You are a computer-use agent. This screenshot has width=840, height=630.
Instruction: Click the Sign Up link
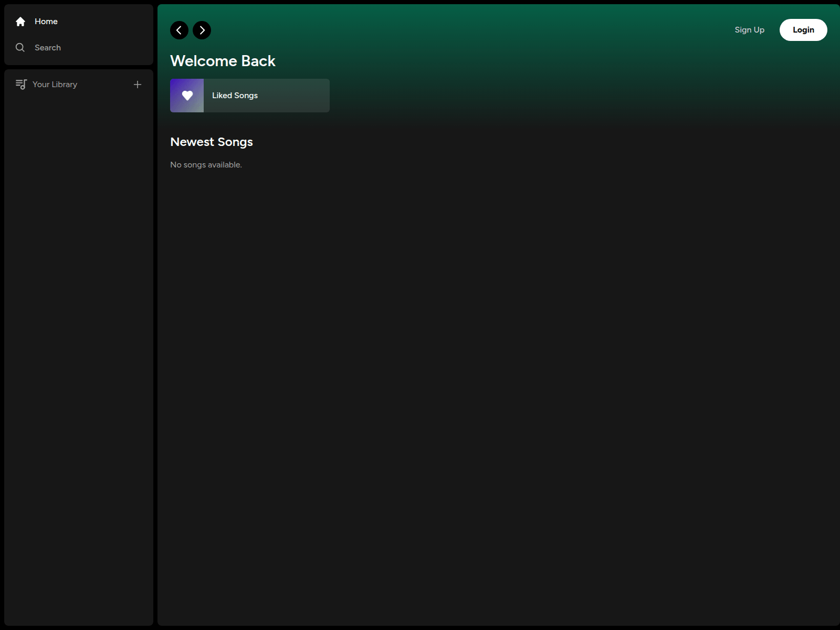[x=749, y=30]
